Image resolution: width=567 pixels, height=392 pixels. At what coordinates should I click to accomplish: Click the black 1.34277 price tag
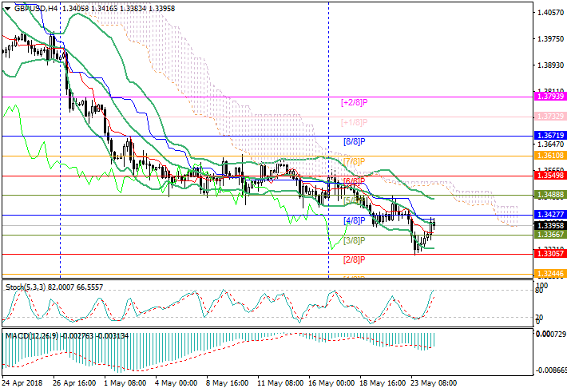pyautogui.click(x=550, y=215)
